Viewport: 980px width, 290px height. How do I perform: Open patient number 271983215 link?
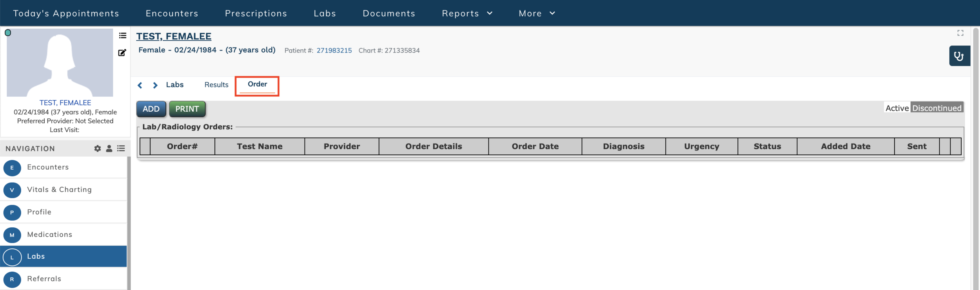click(334, 51)
